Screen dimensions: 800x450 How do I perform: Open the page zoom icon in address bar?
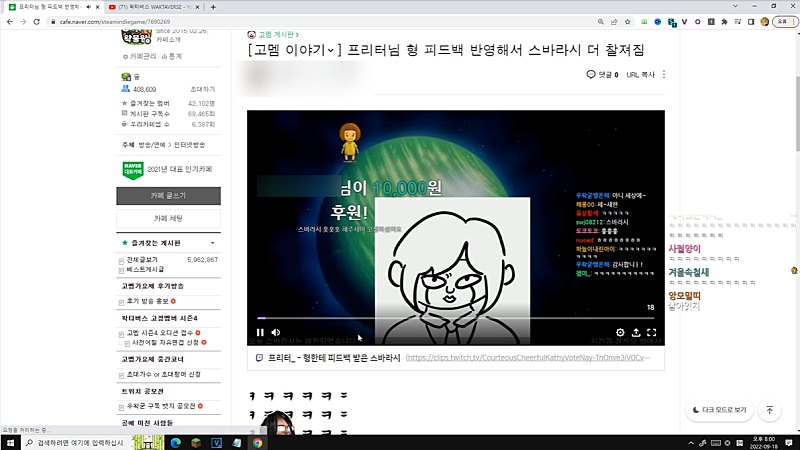[601, 22]
